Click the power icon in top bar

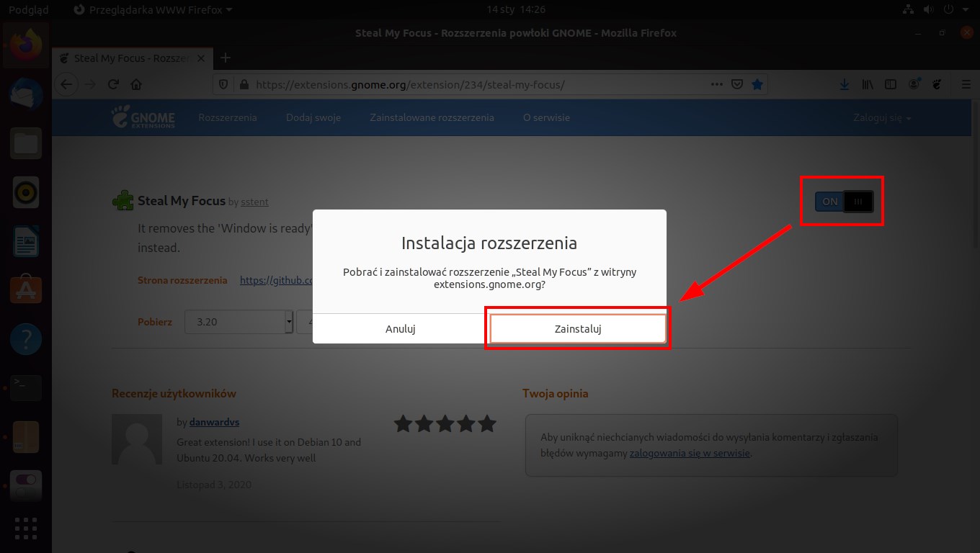948,9
